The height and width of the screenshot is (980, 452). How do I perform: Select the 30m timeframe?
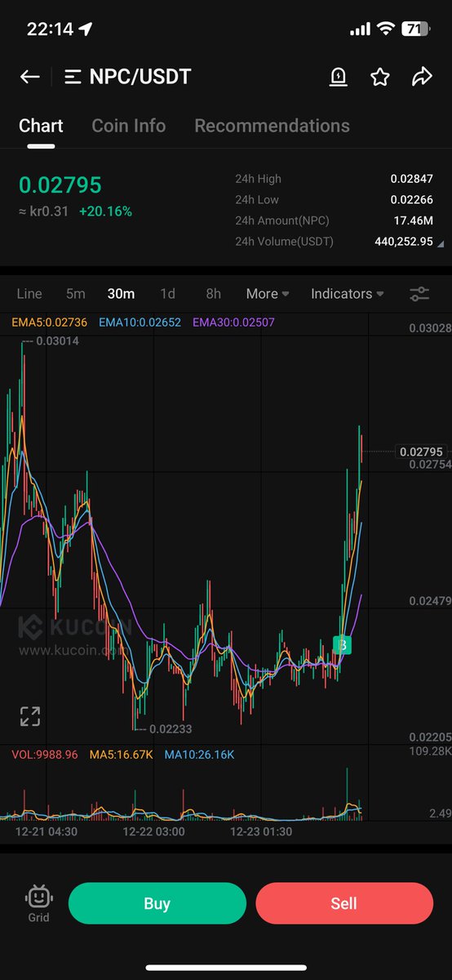tap(122, 294)
